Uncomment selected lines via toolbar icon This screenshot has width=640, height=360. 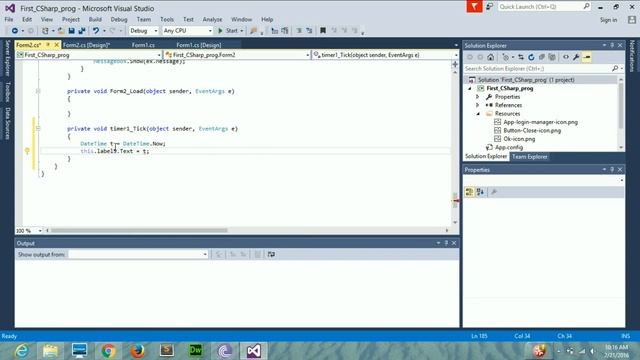coord(309,31)
